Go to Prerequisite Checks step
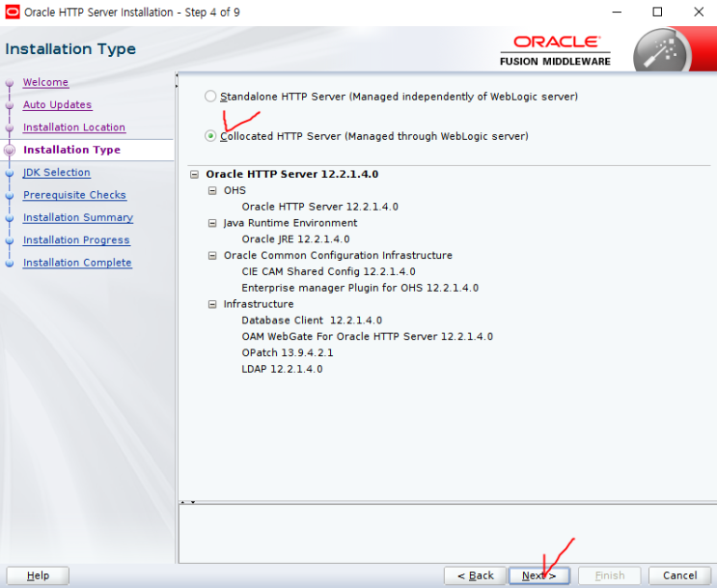This screenshot has width=717, height=588. coord(74,195)
